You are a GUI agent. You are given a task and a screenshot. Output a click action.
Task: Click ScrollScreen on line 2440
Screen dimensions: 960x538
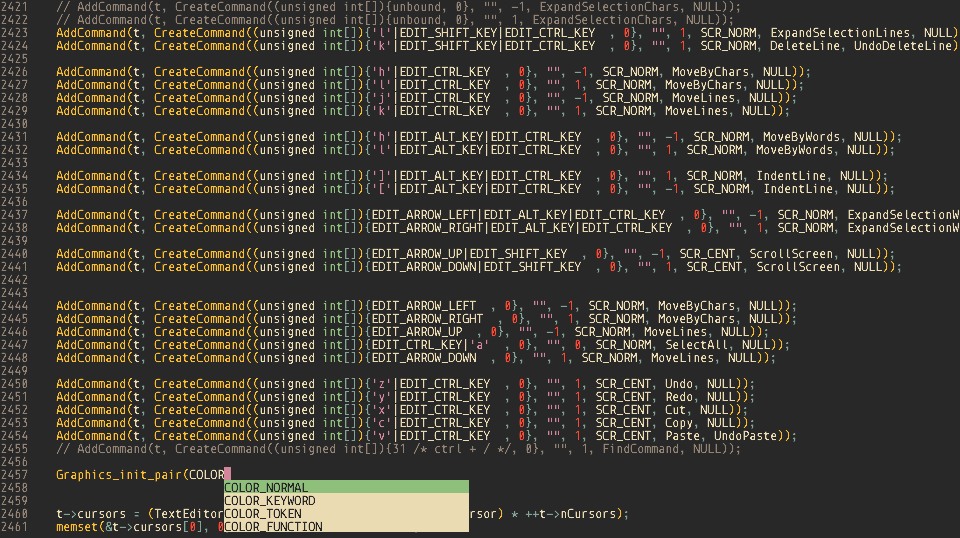click(x=791, y=253)
